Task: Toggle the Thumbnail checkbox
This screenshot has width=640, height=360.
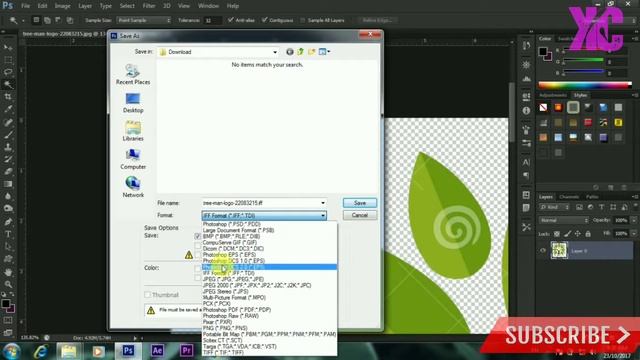Action: click(x=147, y=295)
